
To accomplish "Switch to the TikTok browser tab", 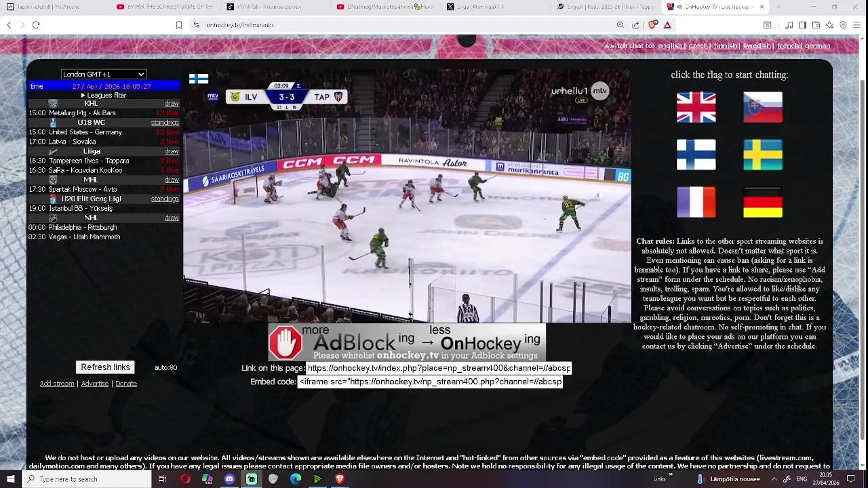I will 275,7.
